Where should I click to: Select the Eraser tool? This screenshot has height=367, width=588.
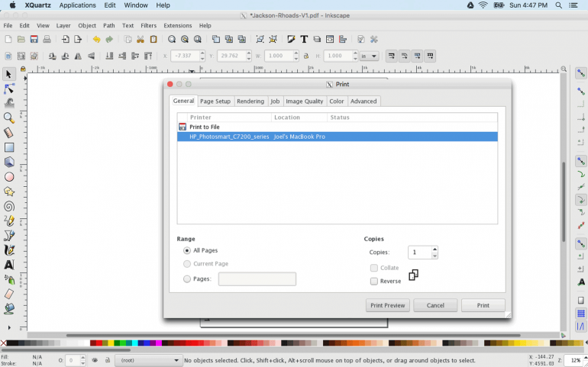point(9,294)
